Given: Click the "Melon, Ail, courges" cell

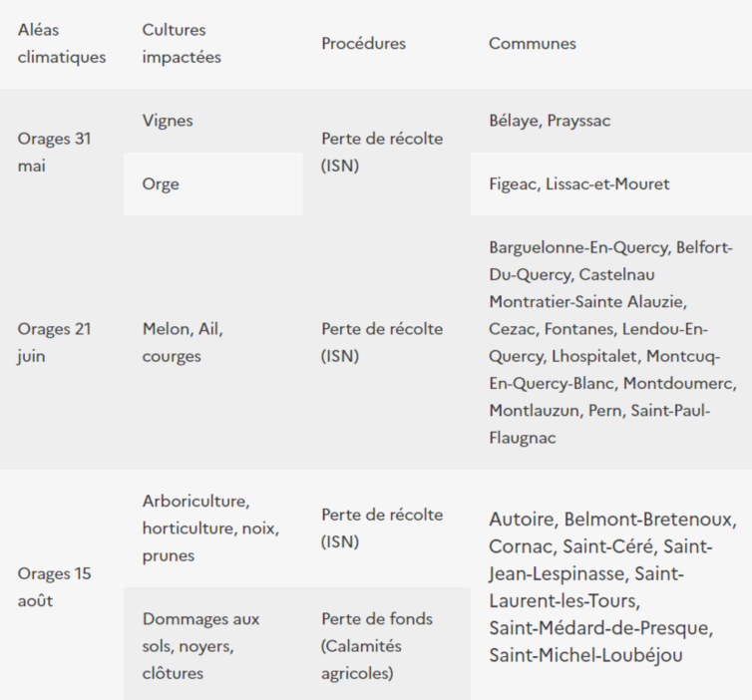Looking at the screenshot, I should [x=183, y=342].
